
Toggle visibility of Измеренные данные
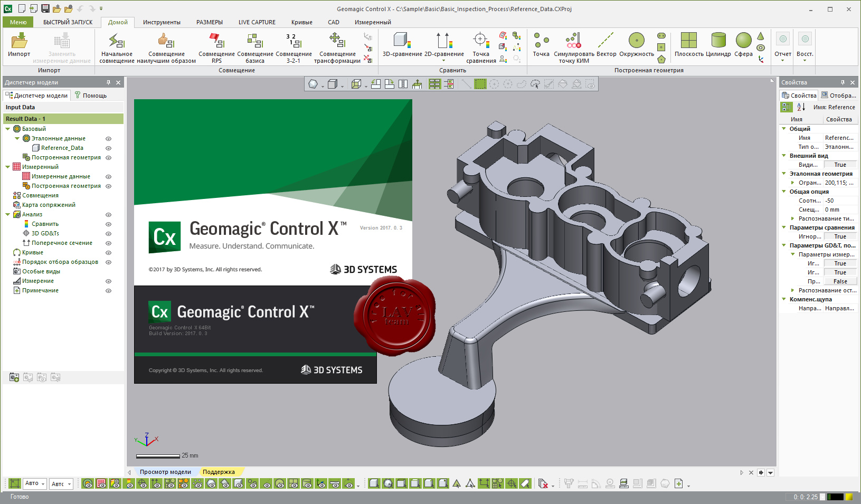click(108, 177)
